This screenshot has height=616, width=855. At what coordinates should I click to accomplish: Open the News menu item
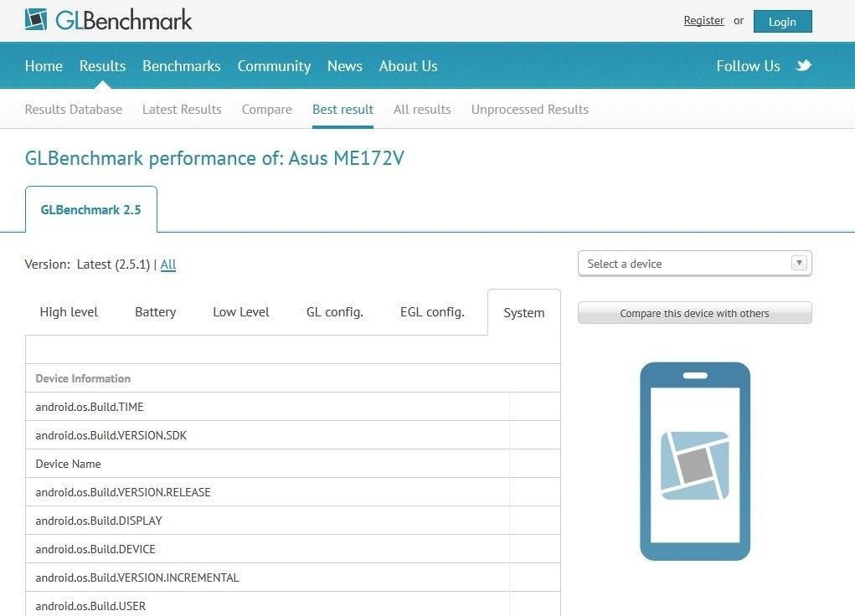click(x=345, y=66)
